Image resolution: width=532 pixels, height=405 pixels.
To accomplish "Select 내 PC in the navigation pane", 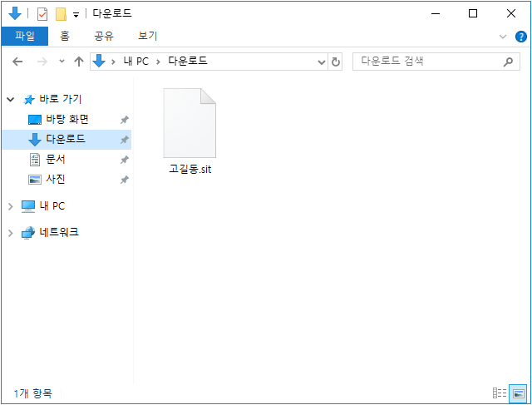I will click(x=52, y=206).
